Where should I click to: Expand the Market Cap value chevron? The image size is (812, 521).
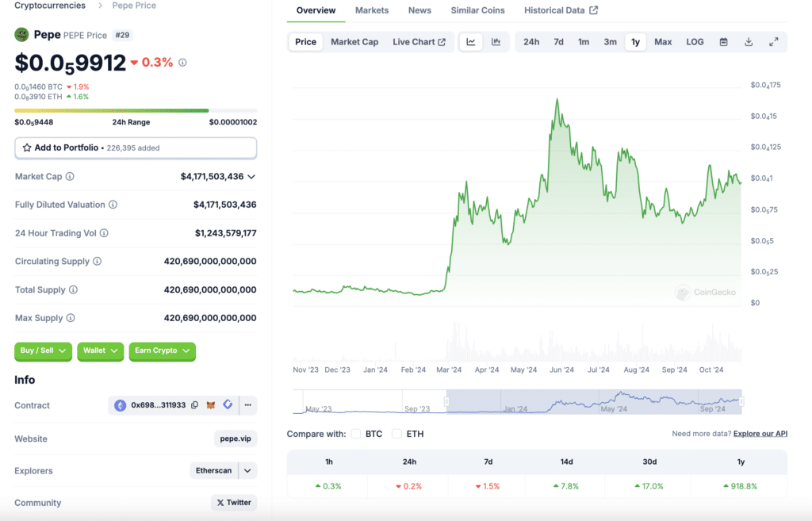[251, 177]
